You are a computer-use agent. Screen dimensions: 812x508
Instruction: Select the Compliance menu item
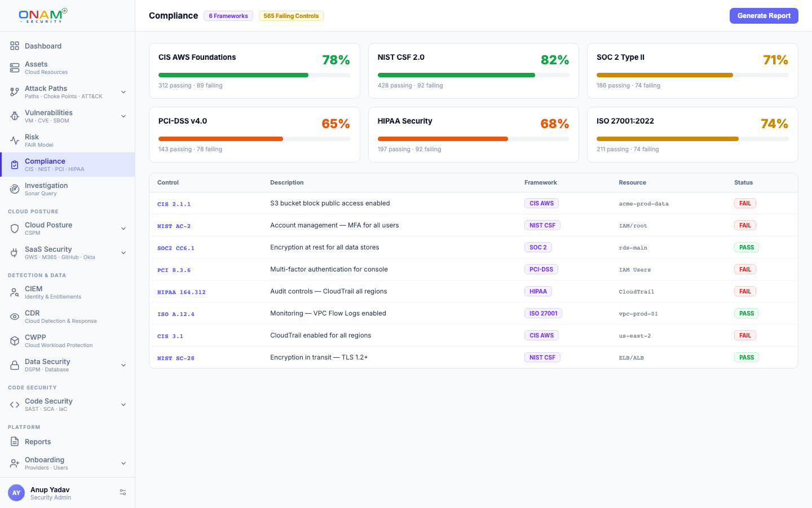pos(68,165)
